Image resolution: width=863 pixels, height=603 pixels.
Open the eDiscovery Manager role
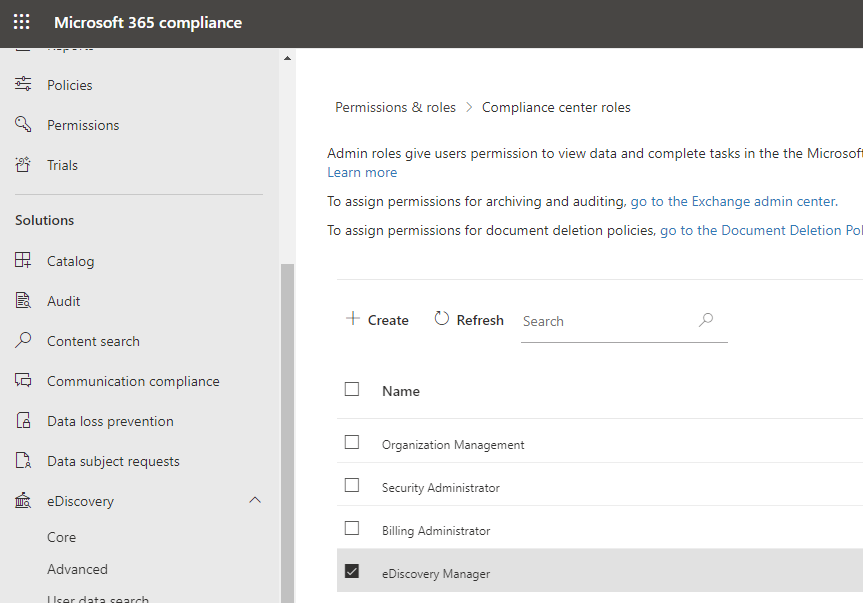(436, 573)
